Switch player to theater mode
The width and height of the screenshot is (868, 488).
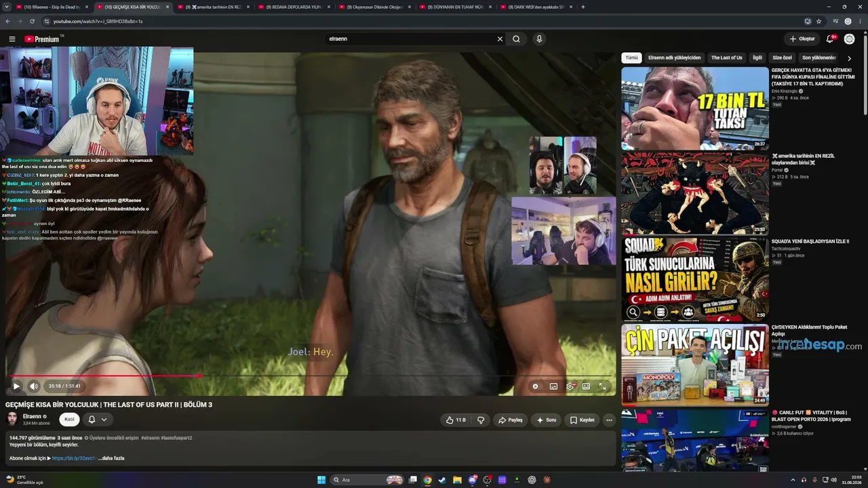tap(587, 386)
